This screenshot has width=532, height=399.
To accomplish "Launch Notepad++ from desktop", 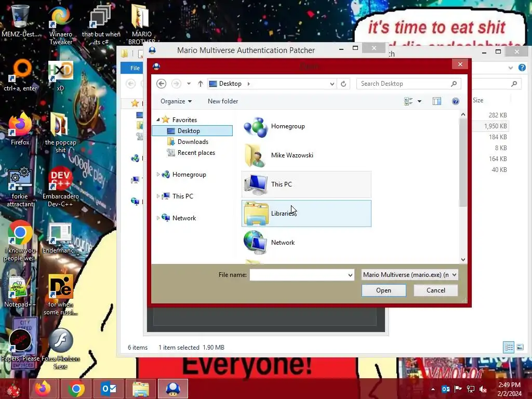I will click(x=20, y=291).
